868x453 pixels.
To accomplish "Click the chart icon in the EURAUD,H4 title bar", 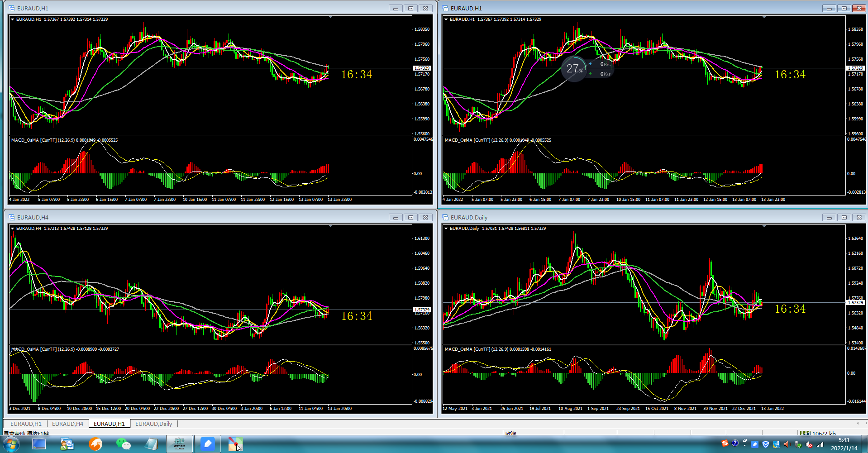I will [12, 217].
